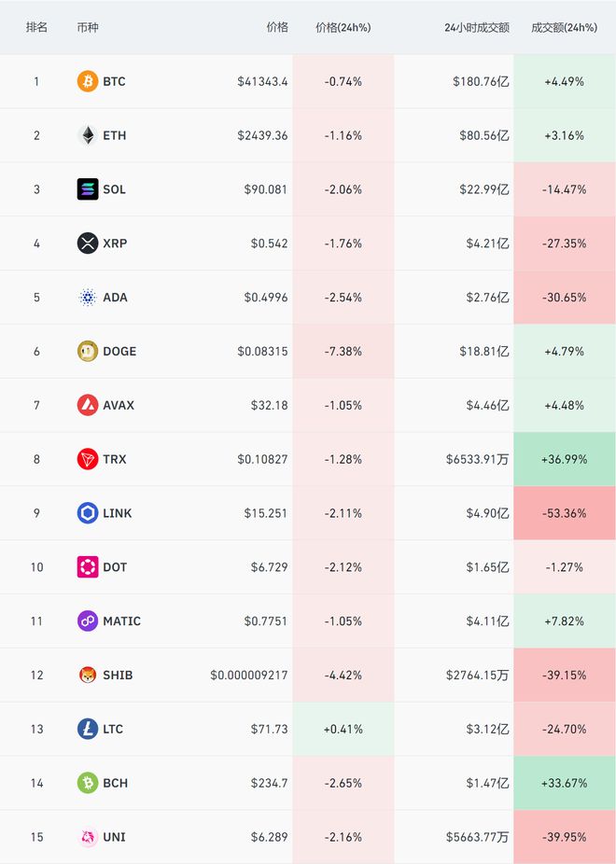
Task: Sort by 排名 column header
Action: 36,27
